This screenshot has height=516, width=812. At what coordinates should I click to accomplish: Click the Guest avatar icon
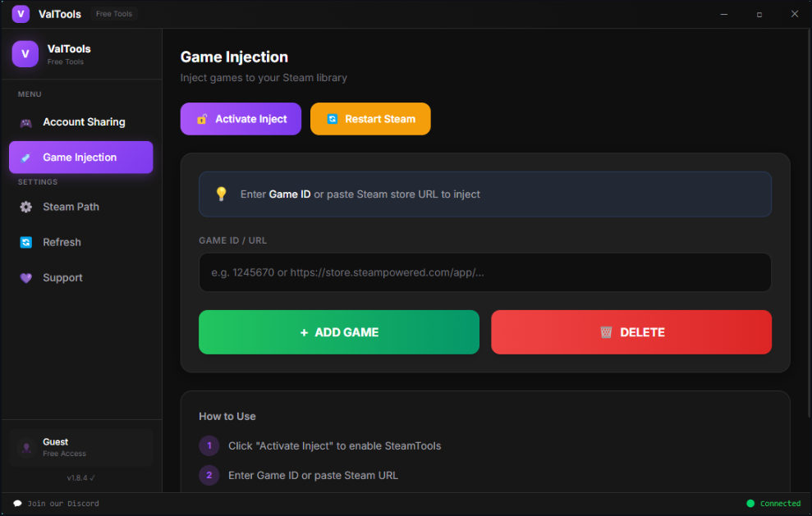(25, 447)
